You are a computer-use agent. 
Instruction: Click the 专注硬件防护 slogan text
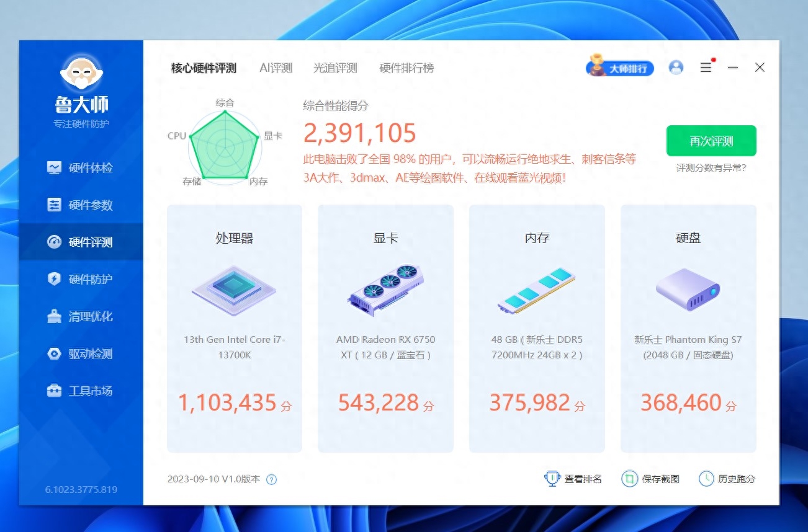(81, 123)
